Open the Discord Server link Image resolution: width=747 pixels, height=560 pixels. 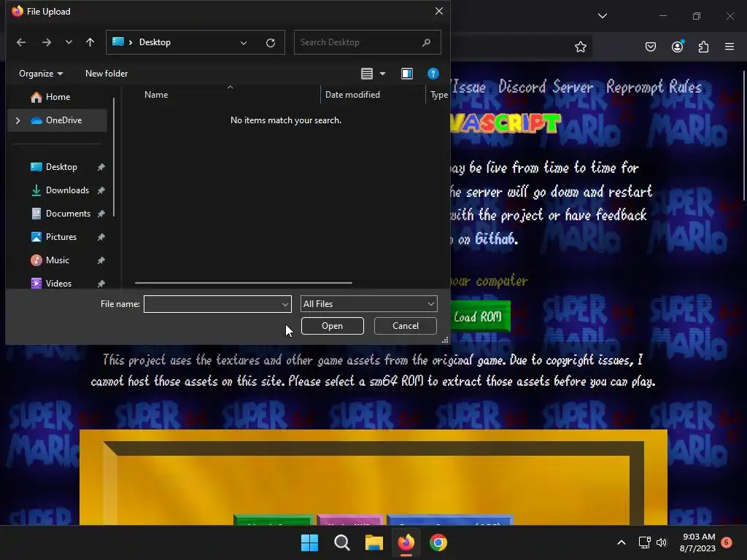pyautogui.click(x=546, y=87)
